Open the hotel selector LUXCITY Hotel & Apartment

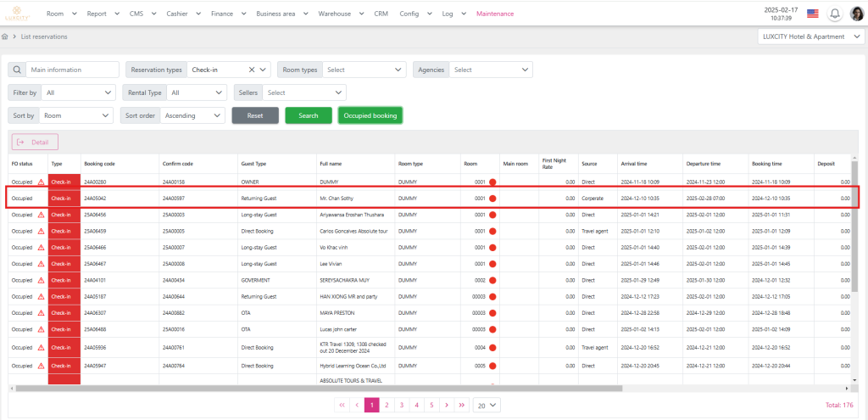pos(811,36)
